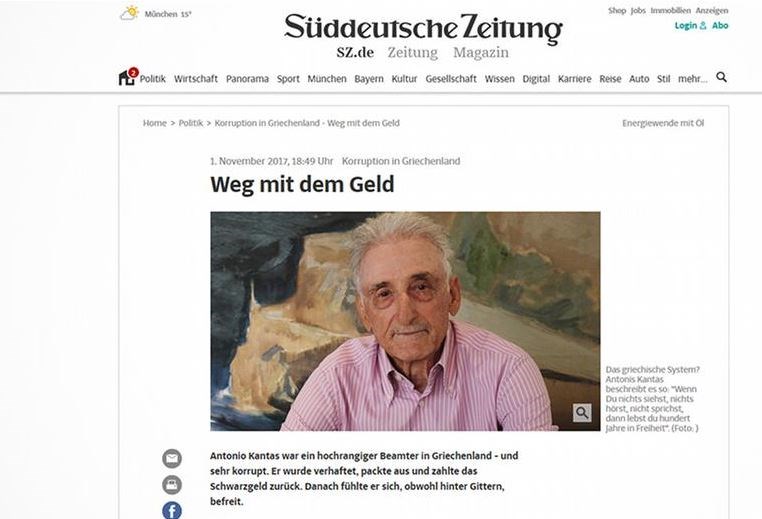Click the Home breadcrumb link
This screenshot has width=762, height=519.
coord(155,123)
